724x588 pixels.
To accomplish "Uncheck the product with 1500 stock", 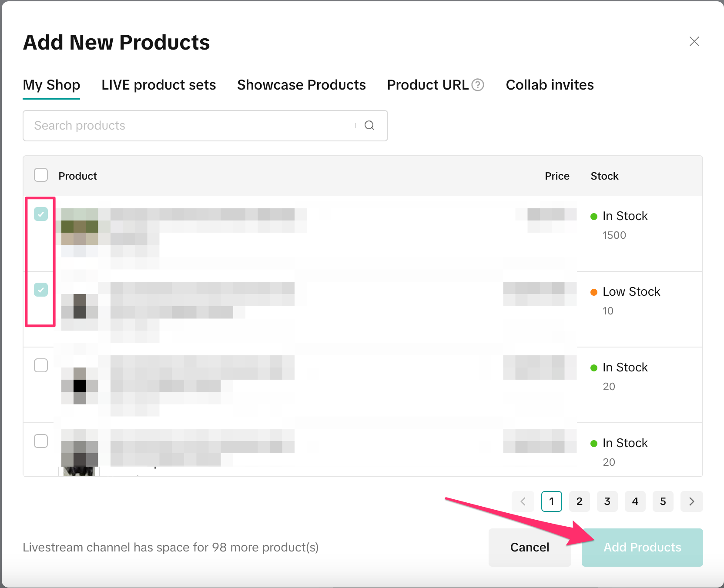I will [x=41, y=214].
